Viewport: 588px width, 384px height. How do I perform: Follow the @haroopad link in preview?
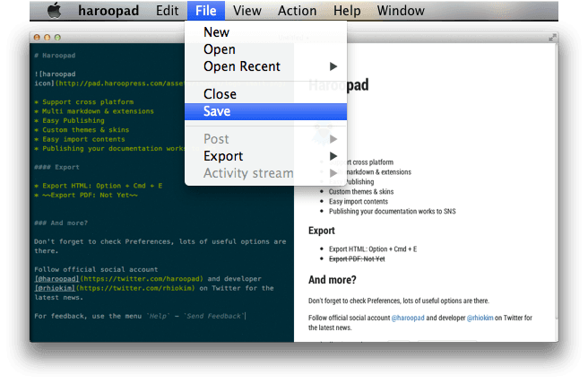pyautogui.click(x=408, y=319)
